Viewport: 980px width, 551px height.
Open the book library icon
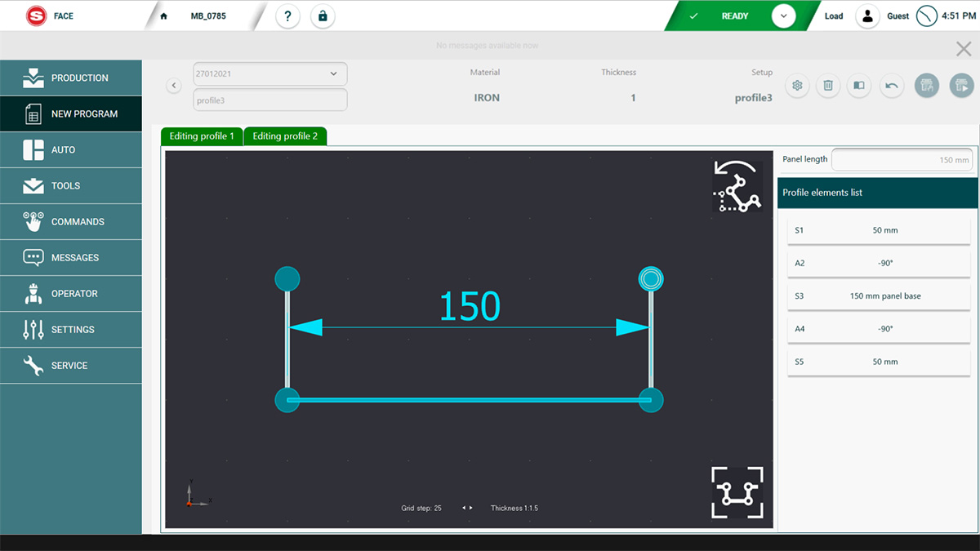858,86
